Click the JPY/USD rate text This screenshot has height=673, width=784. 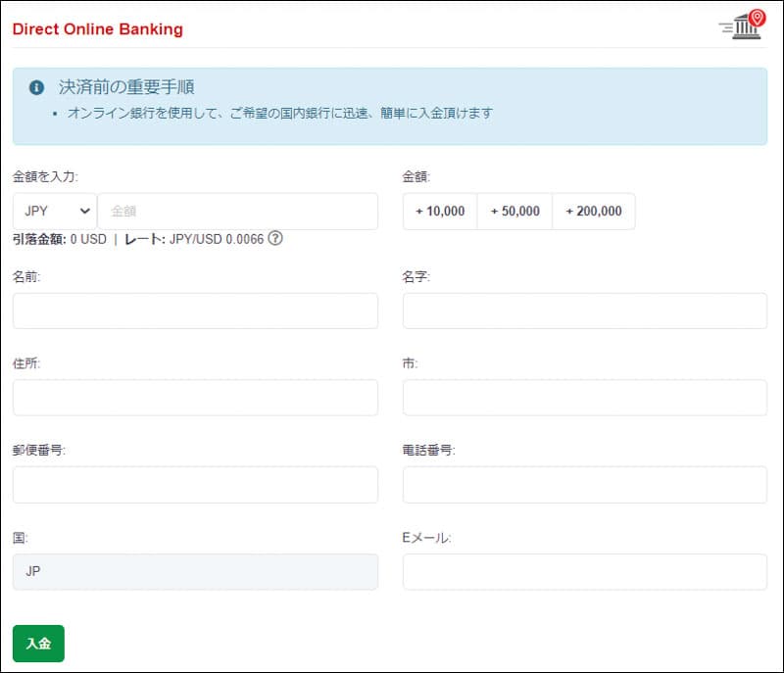[218, 239]
